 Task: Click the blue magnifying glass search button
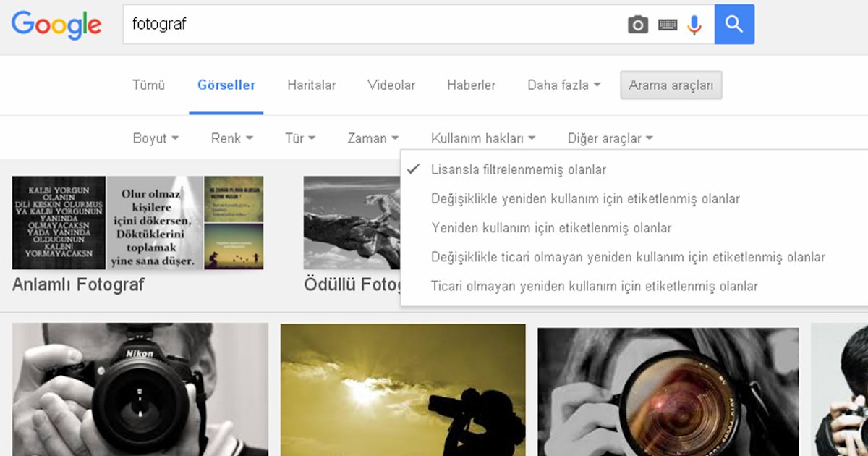(x=733, y=24)
